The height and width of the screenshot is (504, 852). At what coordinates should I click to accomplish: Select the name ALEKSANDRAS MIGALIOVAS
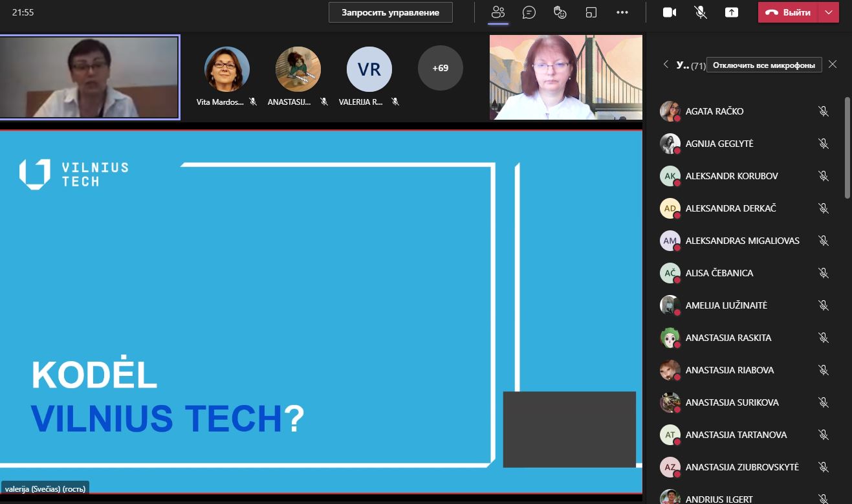(x=743, y=241)
